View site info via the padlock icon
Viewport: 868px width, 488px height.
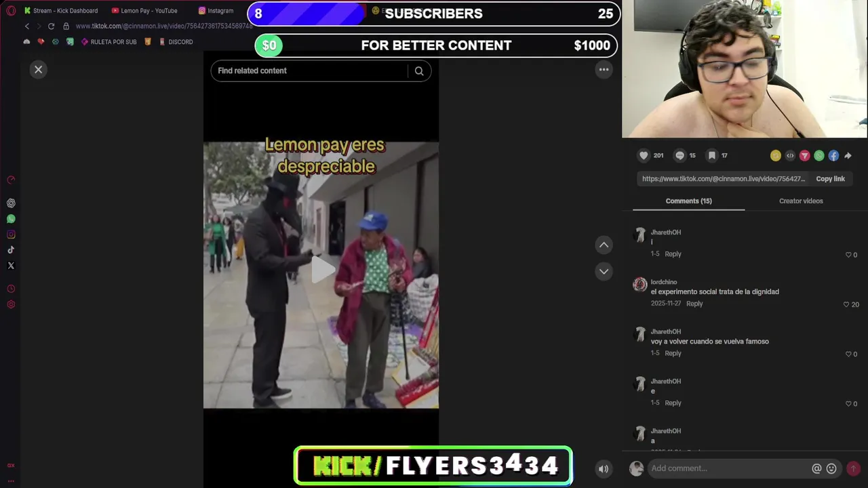point(66,26)
